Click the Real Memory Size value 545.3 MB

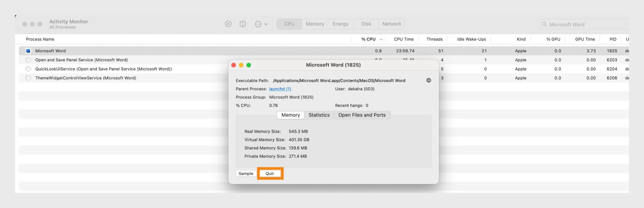click(x=298, y=131)
